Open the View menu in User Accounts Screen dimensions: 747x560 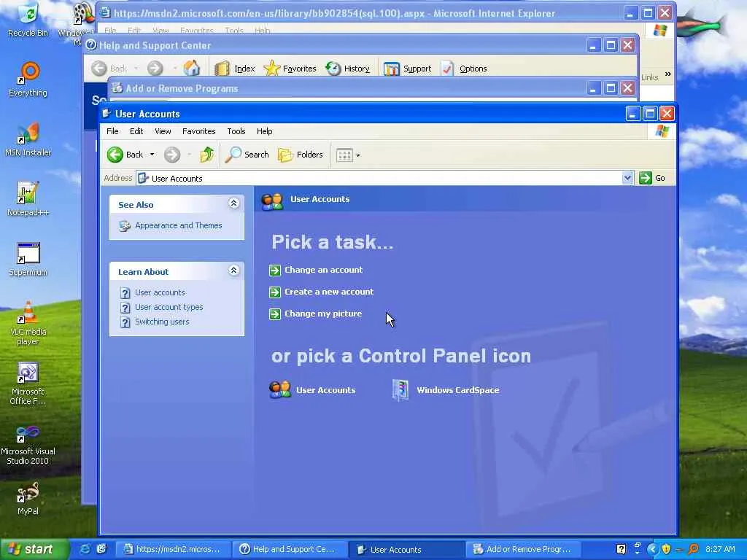[163, 131]
